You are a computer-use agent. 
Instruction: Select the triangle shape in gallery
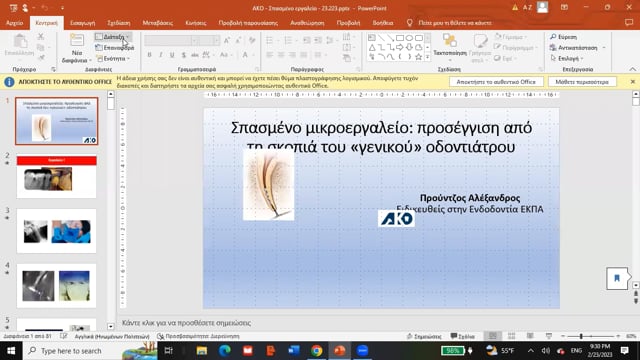372,47
